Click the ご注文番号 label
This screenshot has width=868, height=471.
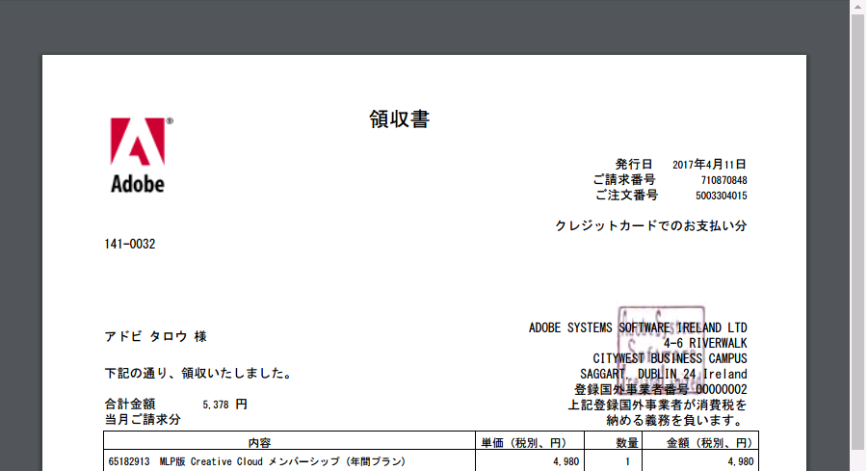(x=626, y=196)
